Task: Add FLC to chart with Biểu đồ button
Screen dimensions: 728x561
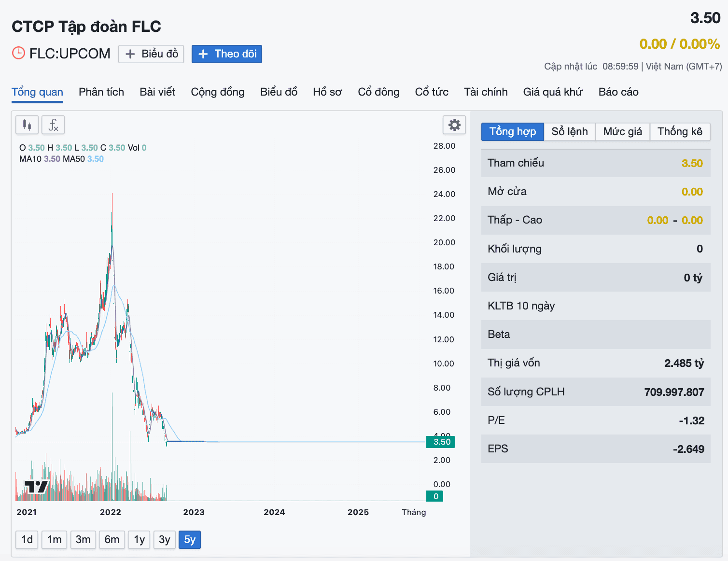Action: click(151, 54)
